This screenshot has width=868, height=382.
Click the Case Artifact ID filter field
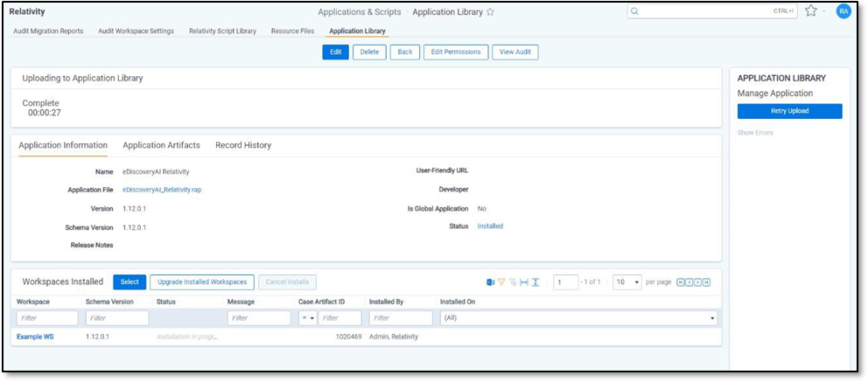click(339, 318)
